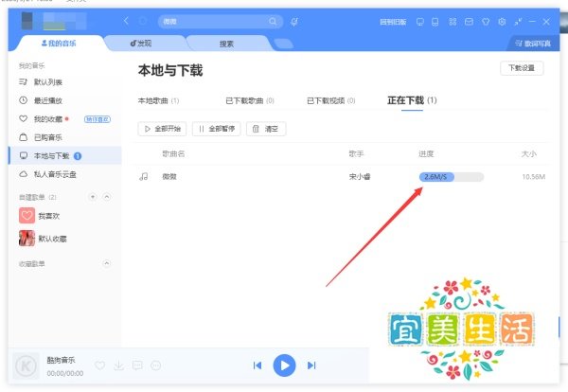This screenshot has width=568, height=392.
Task: Switch to 本地歌曲 (1) tab
Action: point(158,100)
